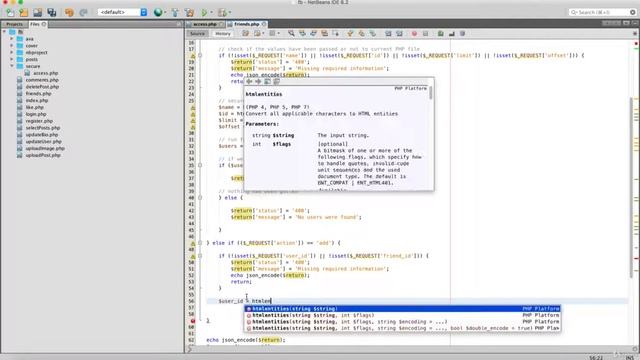Click the Debug Project icon
Screen dimensions: 640x360
(x=222, y=13)
